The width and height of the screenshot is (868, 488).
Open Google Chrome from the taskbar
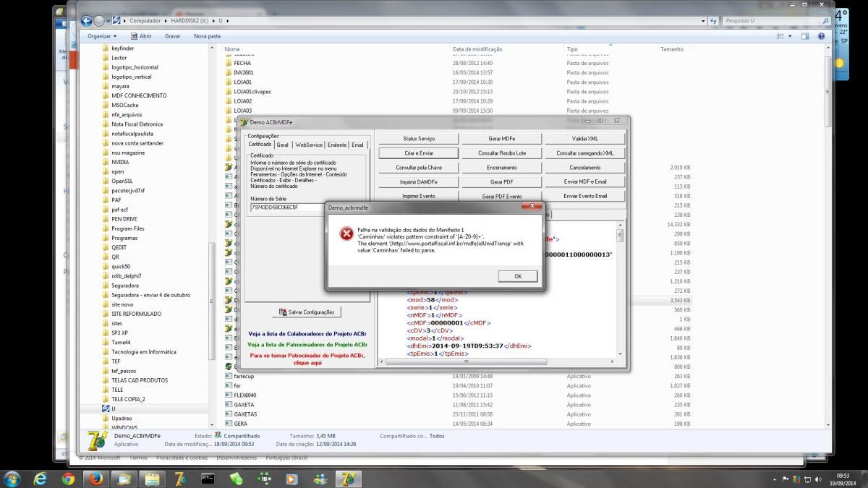[68, 479]
